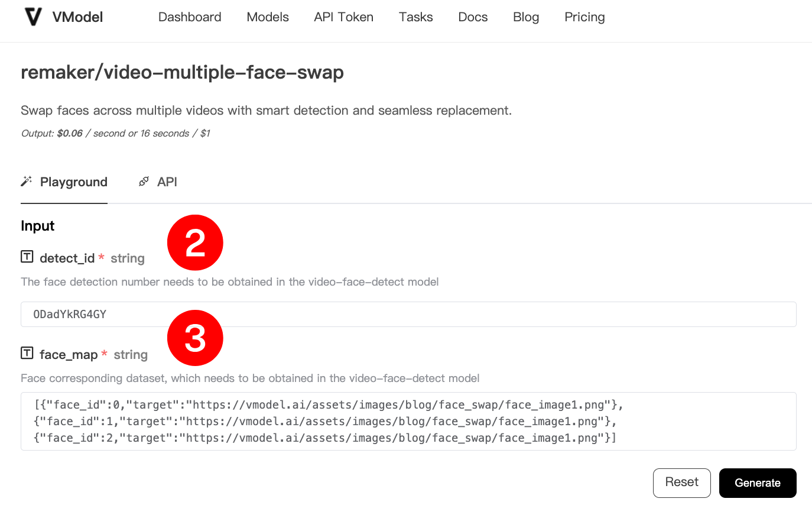Click the Reset button
Image resolution: width=812 pixels, height=505 pixels.
point(682,483)
